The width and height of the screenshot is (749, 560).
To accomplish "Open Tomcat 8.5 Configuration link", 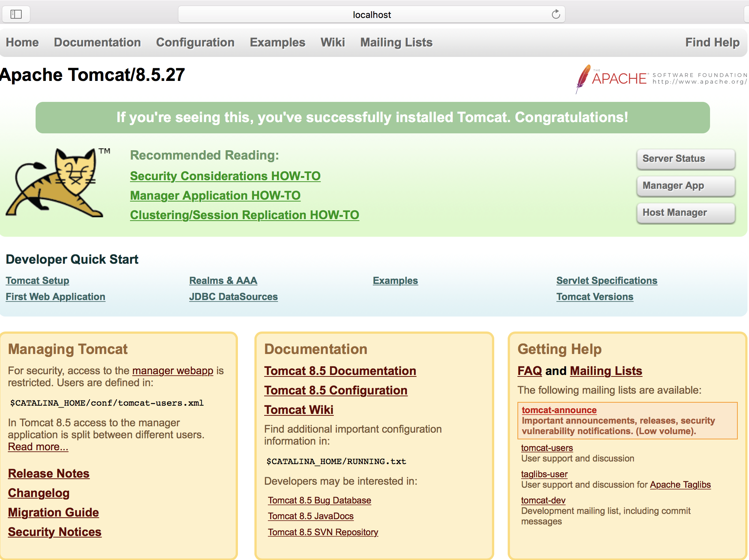I will click(x=336, y=390).
